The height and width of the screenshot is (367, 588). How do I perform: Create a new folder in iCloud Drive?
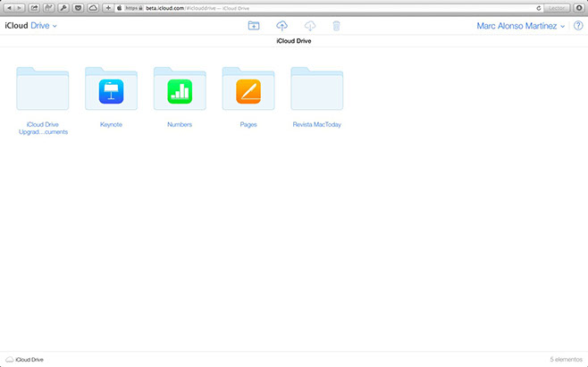click(x=254, y=27)
